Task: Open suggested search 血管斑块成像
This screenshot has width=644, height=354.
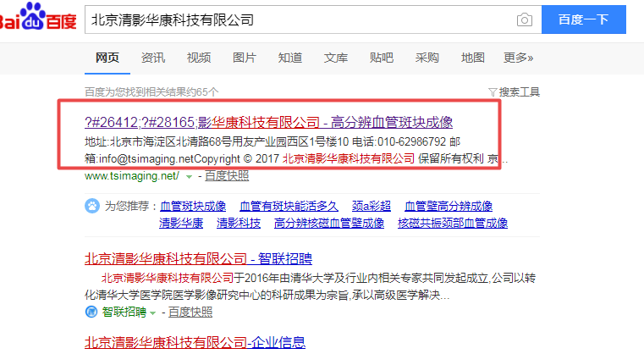Action: click(193, 206)
